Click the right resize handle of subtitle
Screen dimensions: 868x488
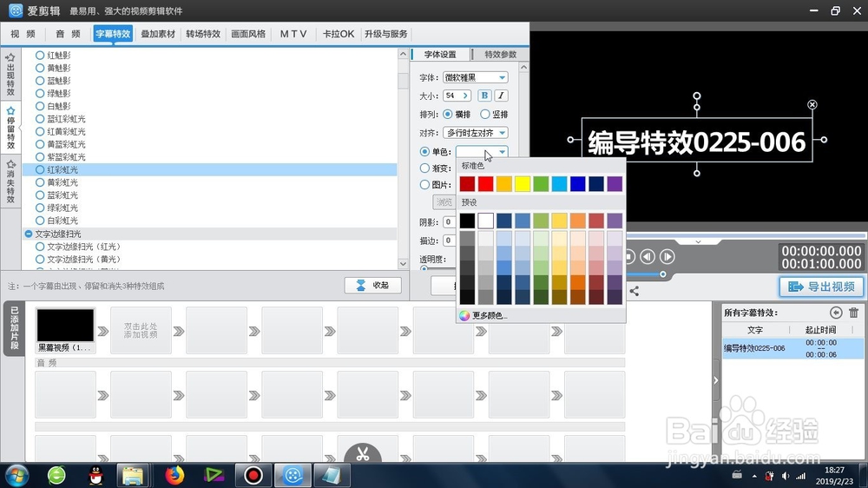tap(825, 140)
